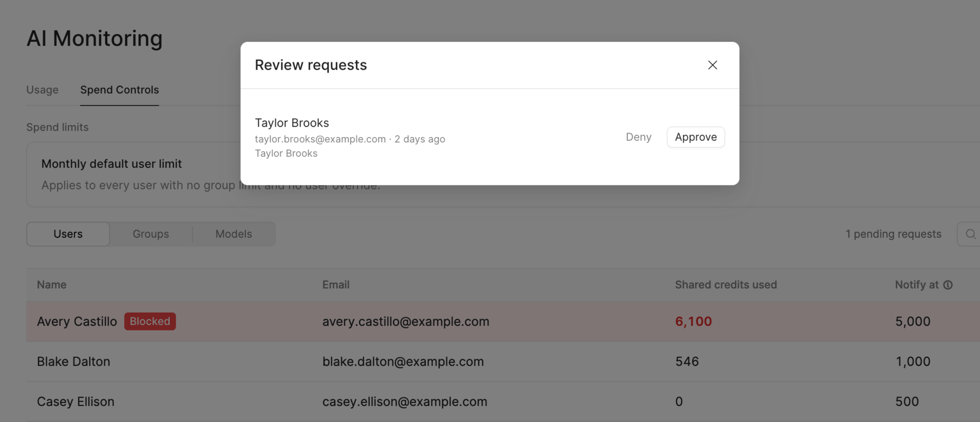Click the Monthly default user limit heading
Screen dimensions: 980x422
(112, 164)
